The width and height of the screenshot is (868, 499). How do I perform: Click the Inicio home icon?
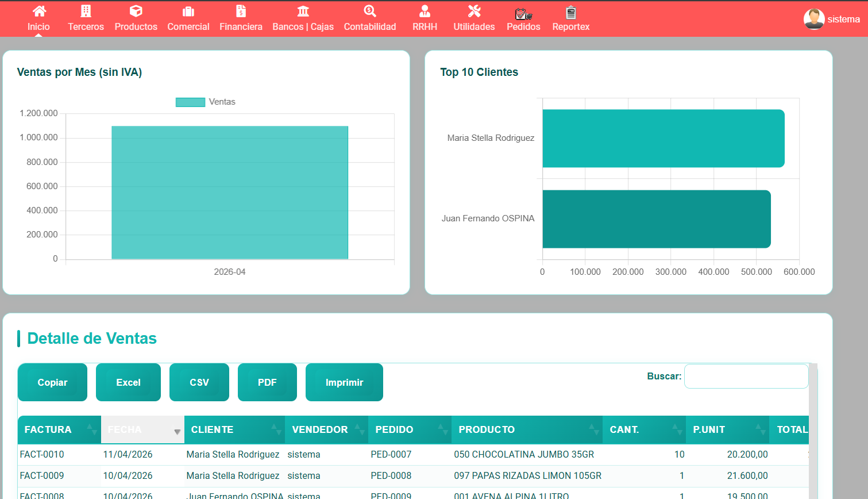pyautogui.click(x=38, y=11)
